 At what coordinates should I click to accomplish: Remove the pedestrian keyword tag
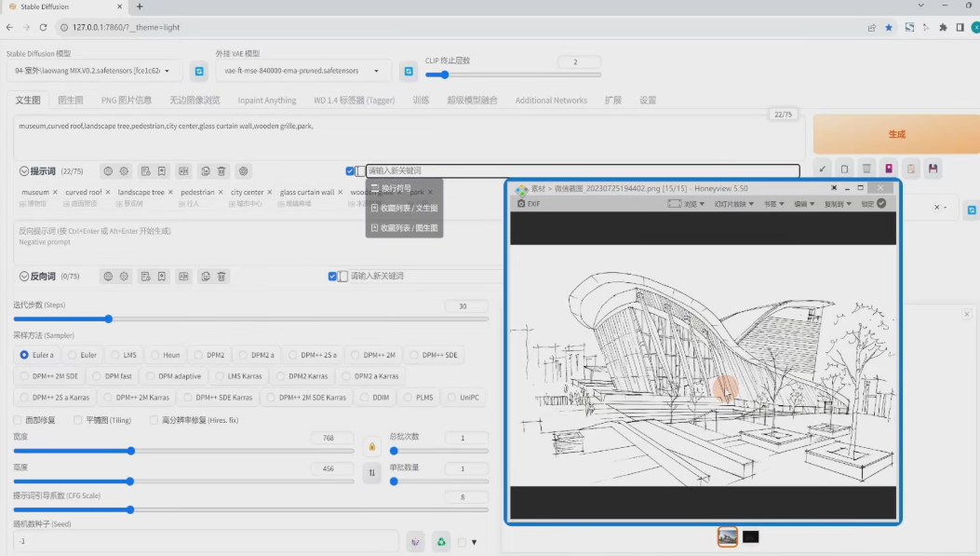point(221,192)
